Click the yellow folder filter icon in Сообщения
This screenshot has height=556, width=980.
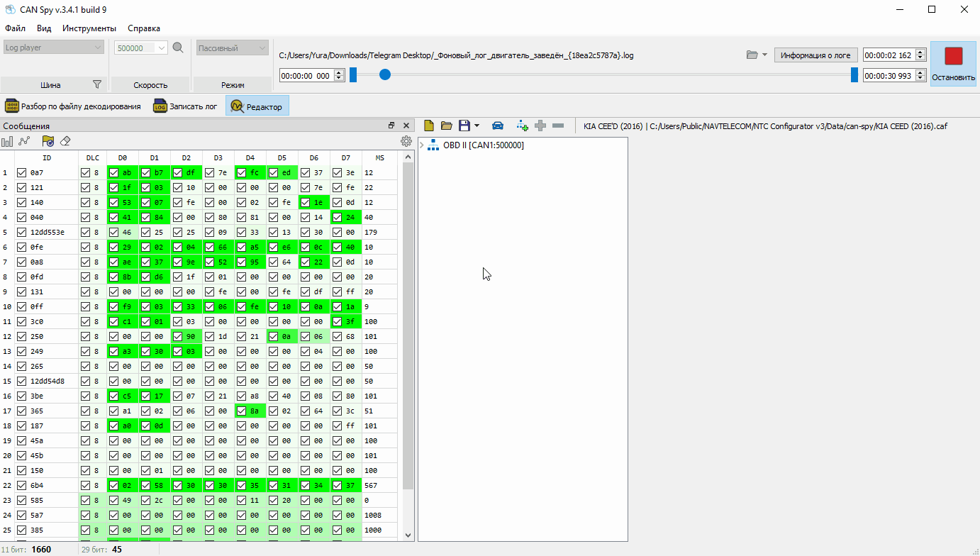[48, 141]
